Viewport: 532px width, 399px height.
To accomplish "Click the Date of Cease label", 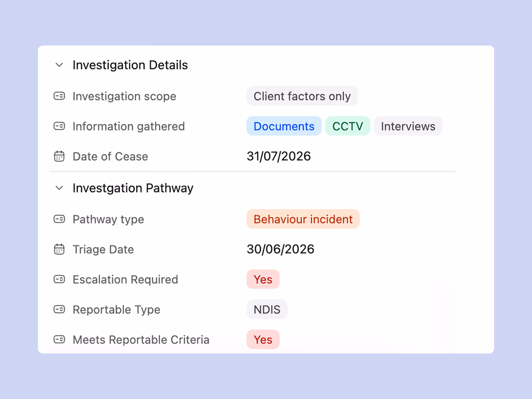I will click(110, 156).
